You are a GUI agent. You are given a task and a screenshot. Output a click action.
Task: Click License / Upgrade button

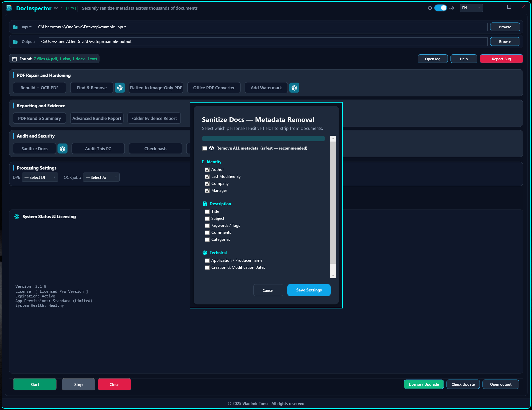click(x=424, y=384)
